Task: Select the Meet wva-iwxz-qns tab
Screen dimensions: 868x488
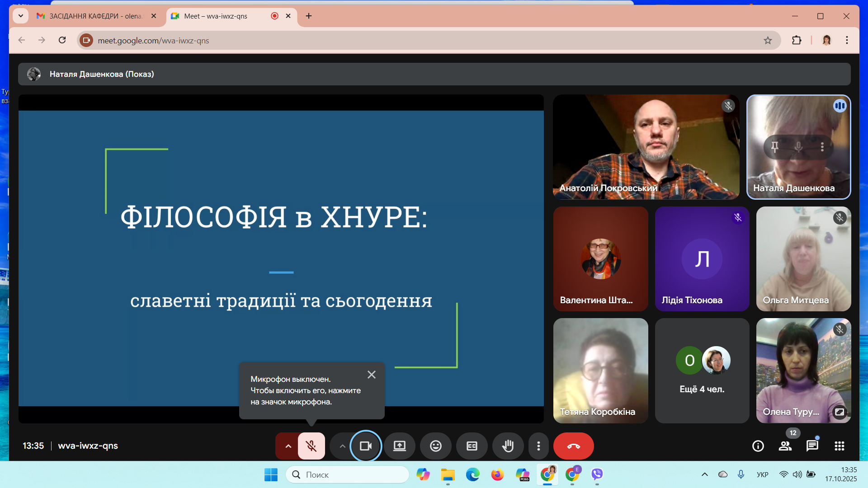Action: point(216,16)
